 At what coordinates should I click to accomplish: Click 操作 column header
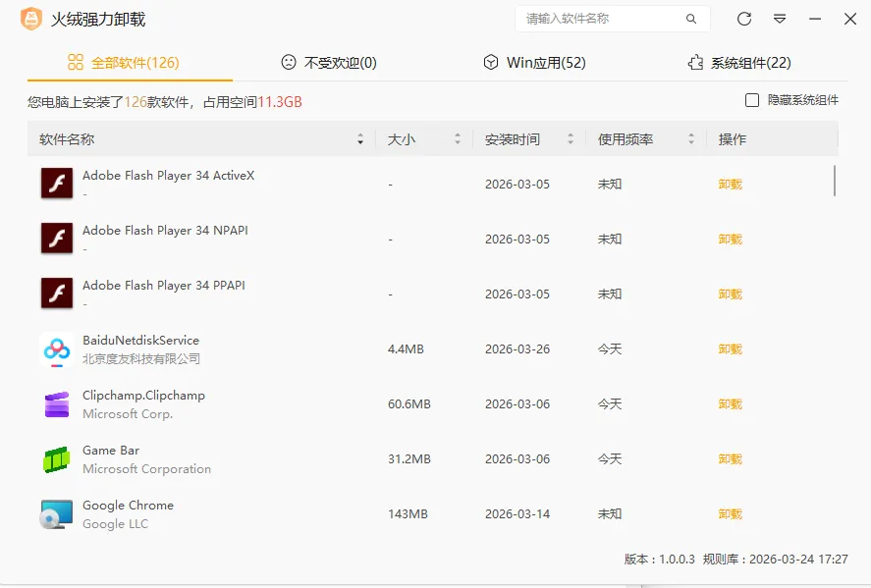733,138
